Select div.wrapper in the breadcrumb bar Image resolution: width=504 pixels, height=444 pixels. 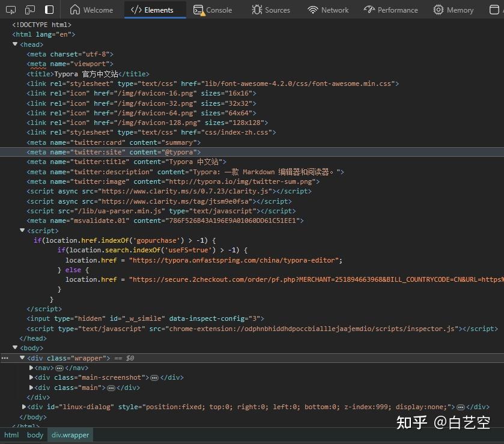[x=70, y=435]
